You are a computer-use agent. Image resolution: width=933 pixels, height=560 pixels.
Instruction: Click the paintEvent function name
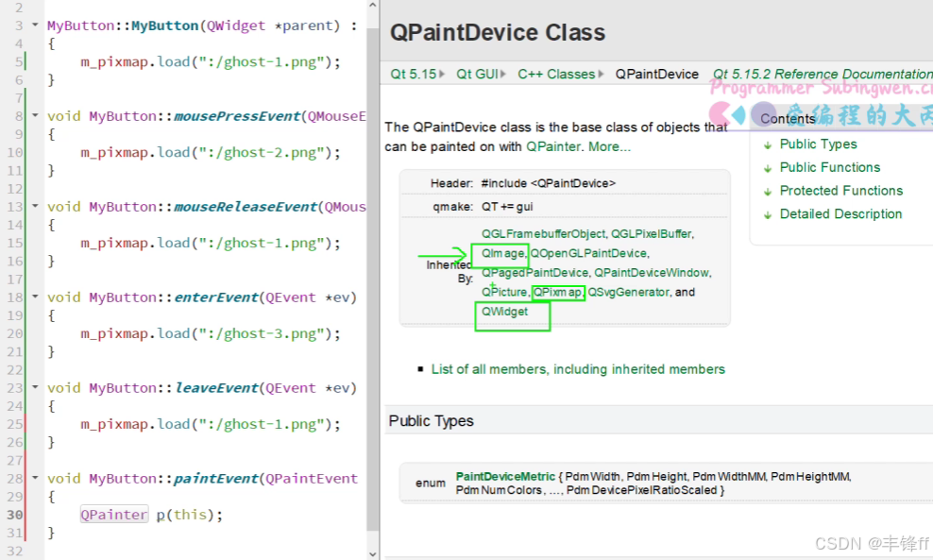tap(216, 478)
